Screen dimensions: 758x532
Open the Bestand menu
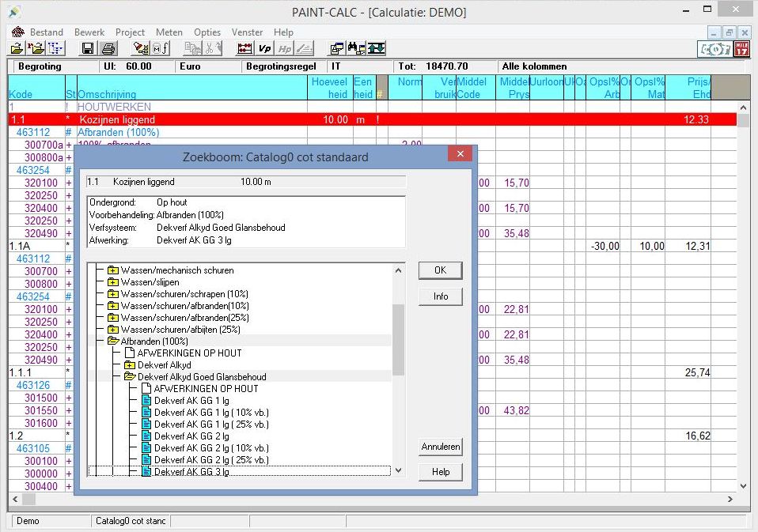click(46, 32)
